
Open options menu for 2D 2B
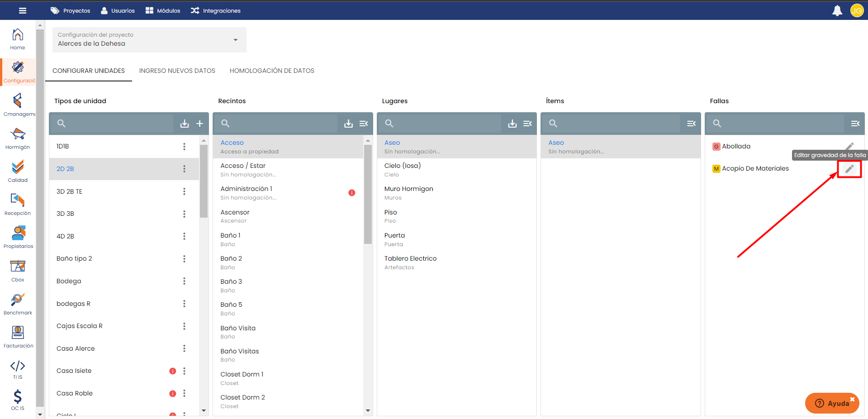184,169
